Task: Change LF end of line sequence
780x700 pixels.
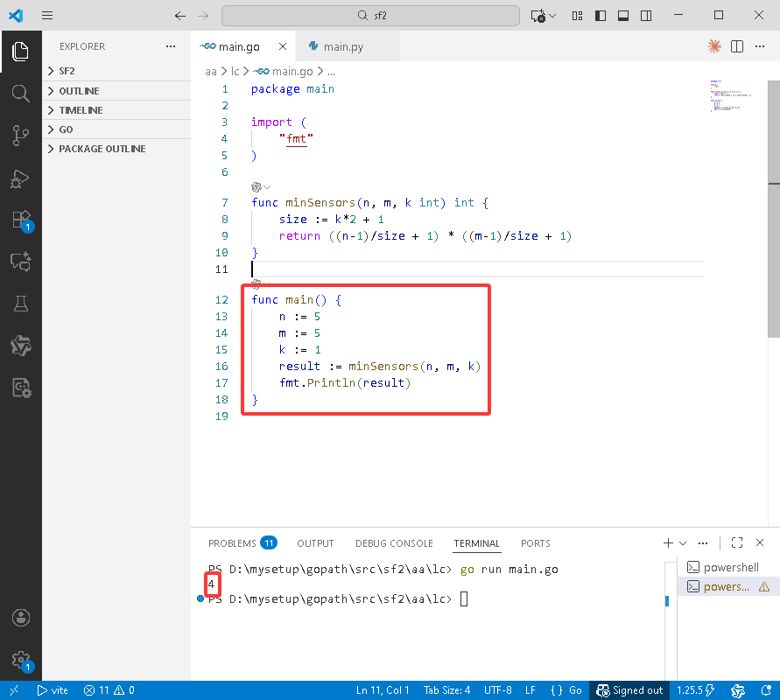Action: (531, 690)
